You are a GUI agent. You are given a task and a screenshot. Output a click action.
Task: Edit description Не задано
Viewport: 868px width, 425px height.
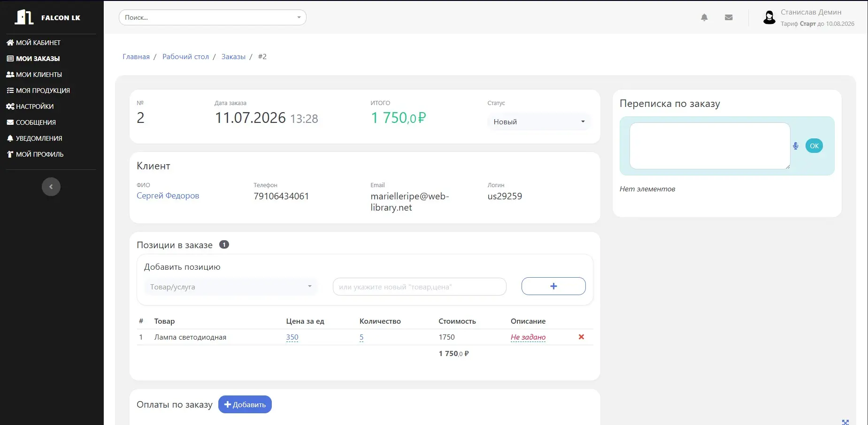click(x=528, y=337)
